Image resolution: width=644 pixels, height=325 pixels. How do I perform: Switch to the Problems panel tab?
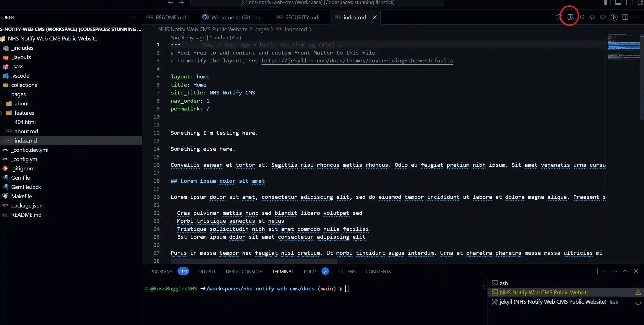pyautogui.click(x=162, y=272)
